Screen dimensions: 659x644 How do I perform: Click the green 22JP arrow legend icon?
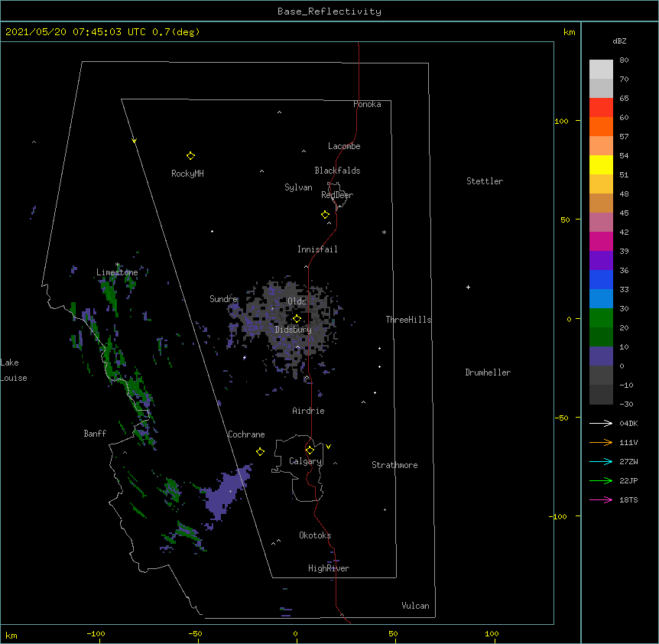601,480
